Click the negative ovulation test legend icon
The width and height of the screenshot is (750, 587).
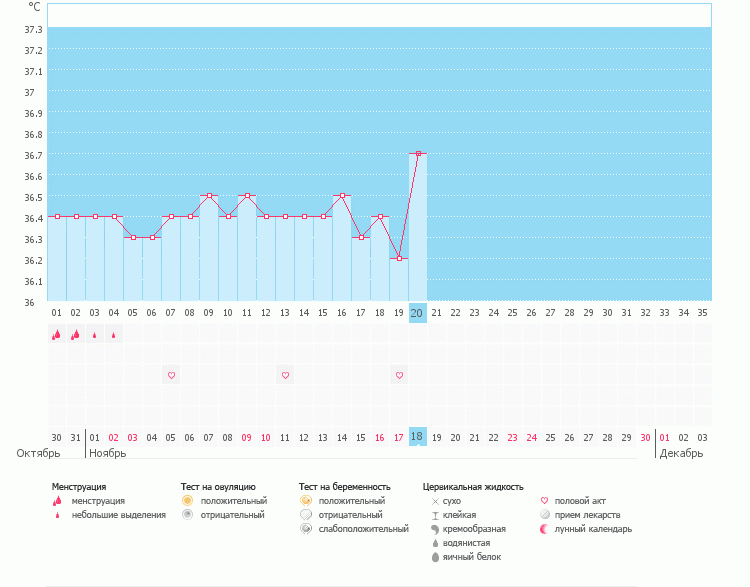click(187, 514)
